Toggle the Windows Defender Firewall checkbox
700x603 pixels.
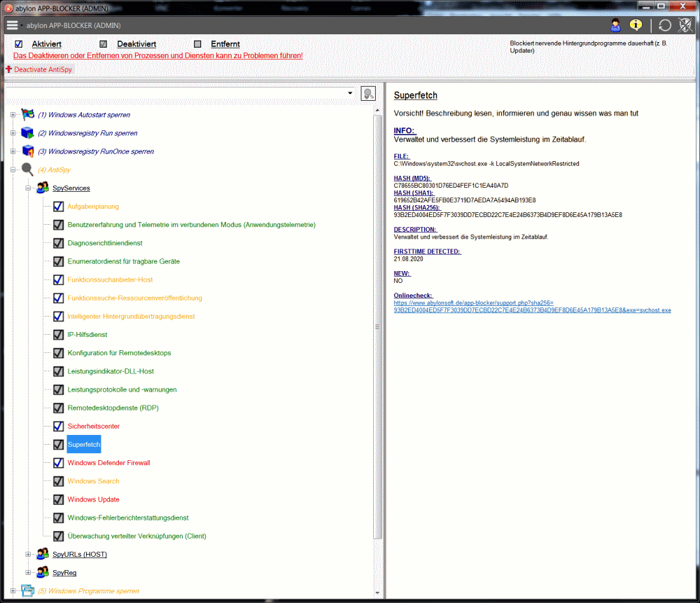[x=59, y=463]
